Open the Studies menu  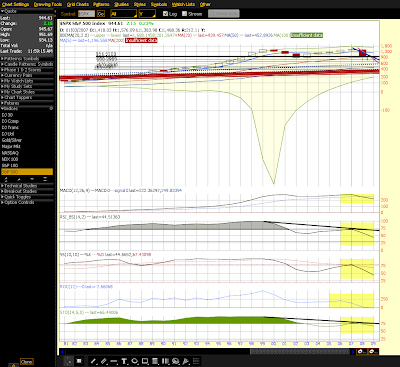tap(121, 4)
